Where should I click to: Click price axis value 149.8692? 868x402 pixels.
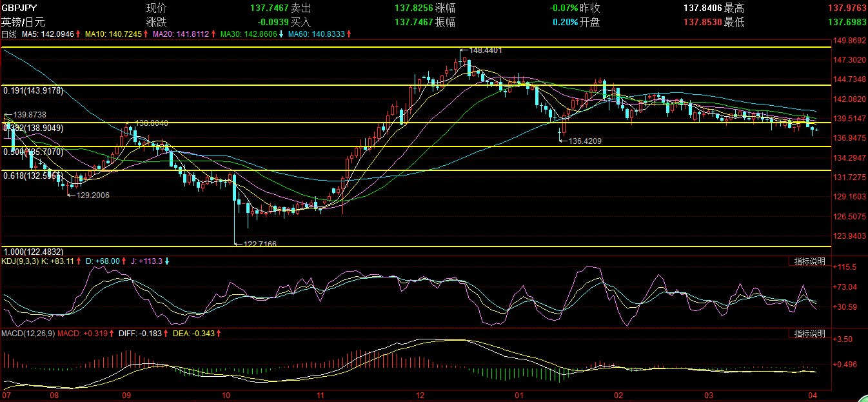coord(849,40)
